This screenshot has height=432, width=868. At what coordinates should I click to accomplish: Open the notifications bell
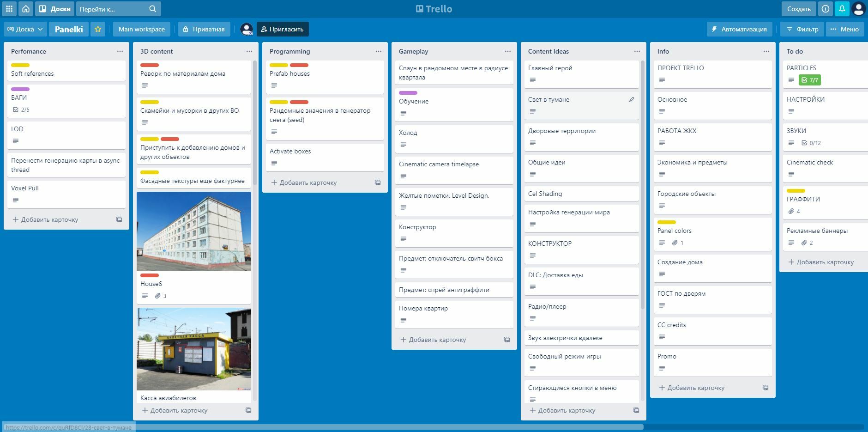pyautogui.click(x=842, y=9)
